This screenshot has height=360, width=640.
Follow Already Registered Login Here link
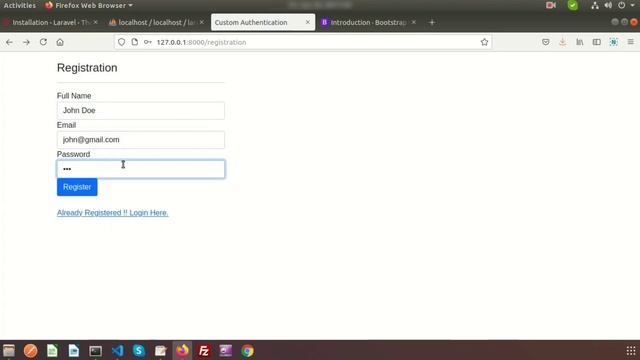(113, 213)
